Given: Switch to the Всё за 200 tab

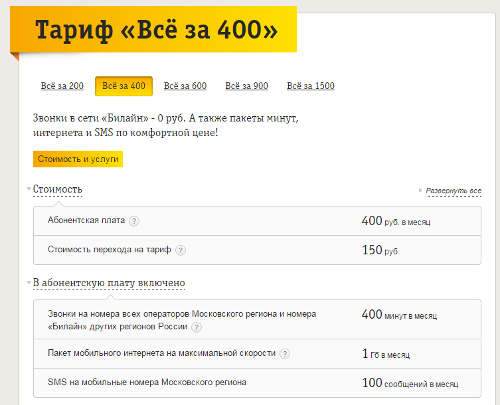Looking at the screenshot, I should (x=62, y=86).
